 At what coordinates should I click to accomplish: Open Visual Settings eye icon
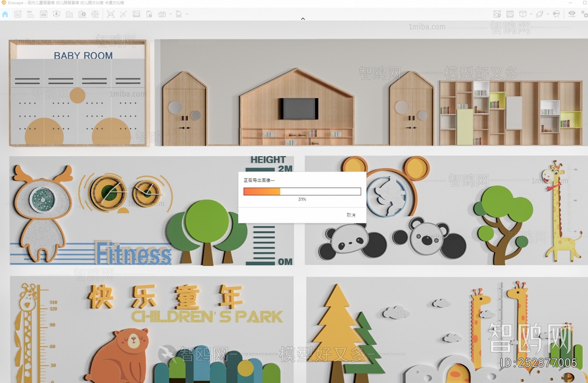[x=572, y=14]
